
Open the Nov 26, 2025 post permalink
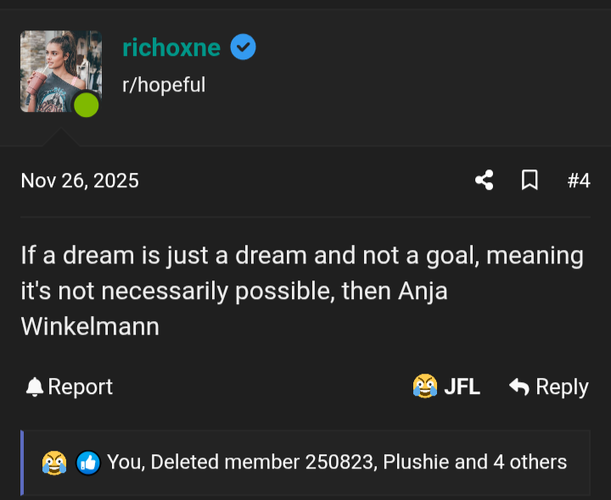(80, 181)
